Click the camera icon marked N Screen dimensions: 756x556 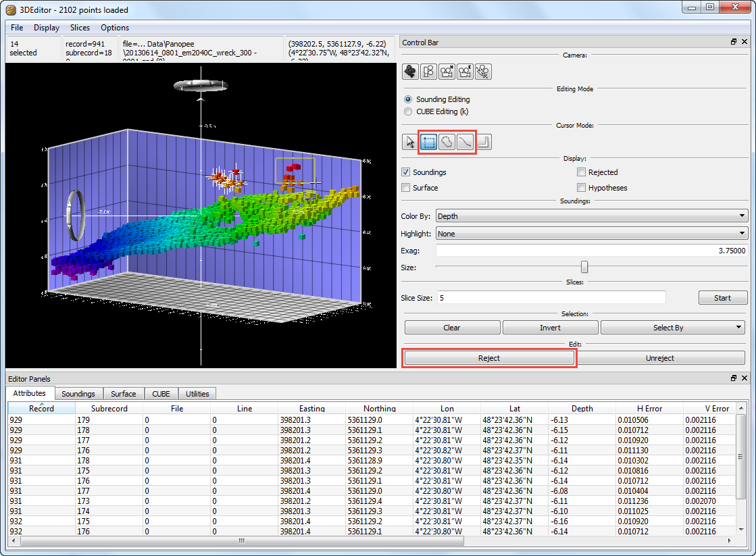tap(447, 71)
